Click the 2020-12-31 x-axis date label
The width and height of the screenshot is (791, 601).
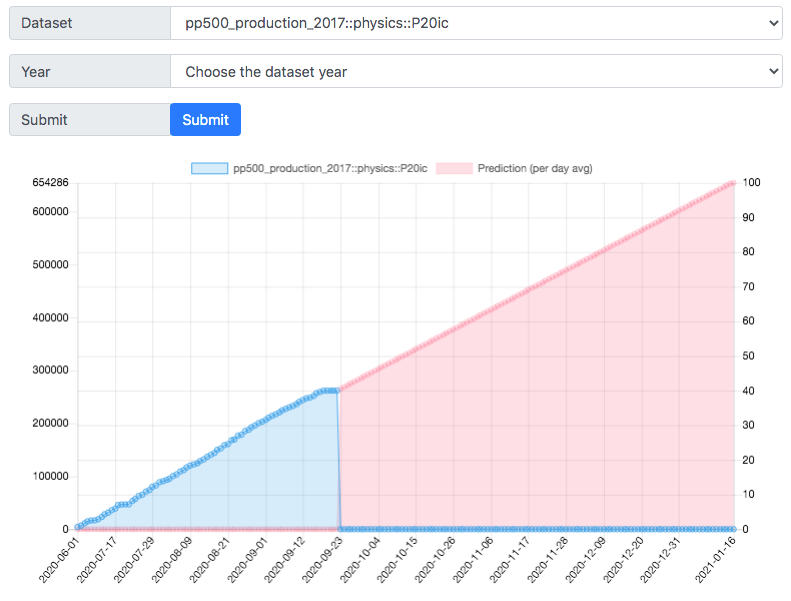coord(661,560)
